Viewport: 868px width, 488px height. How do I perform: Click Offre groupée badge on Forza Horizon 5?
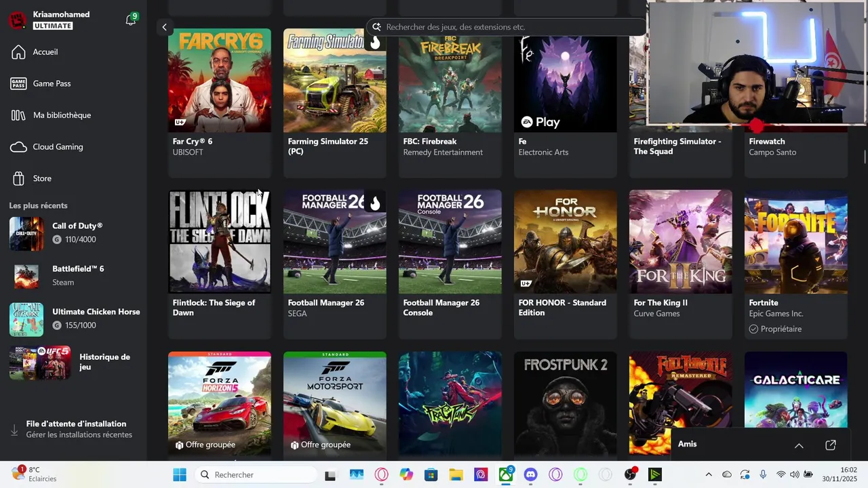click(x=205, y=445)
